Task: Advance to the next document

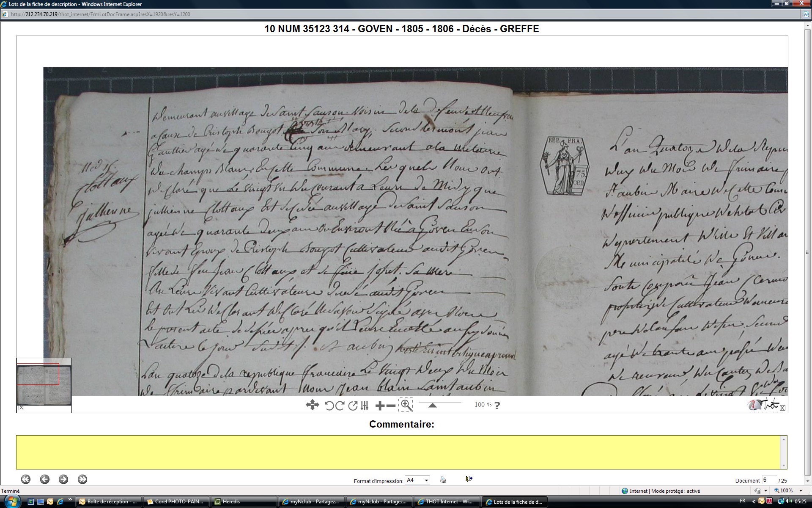Action: coord(63,479)
